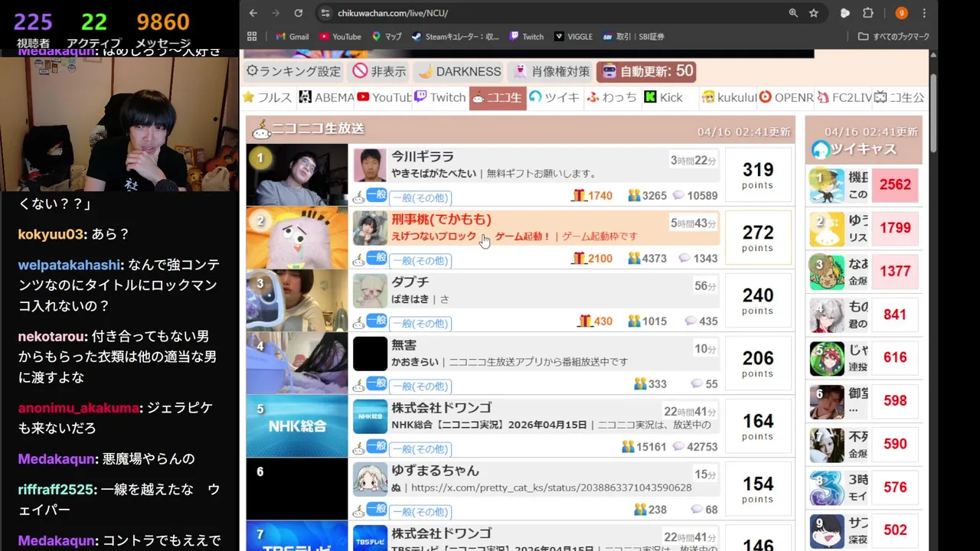Open the Chrome three-dot menu
Screen dimensions: 980x551
tap(924, 13)
